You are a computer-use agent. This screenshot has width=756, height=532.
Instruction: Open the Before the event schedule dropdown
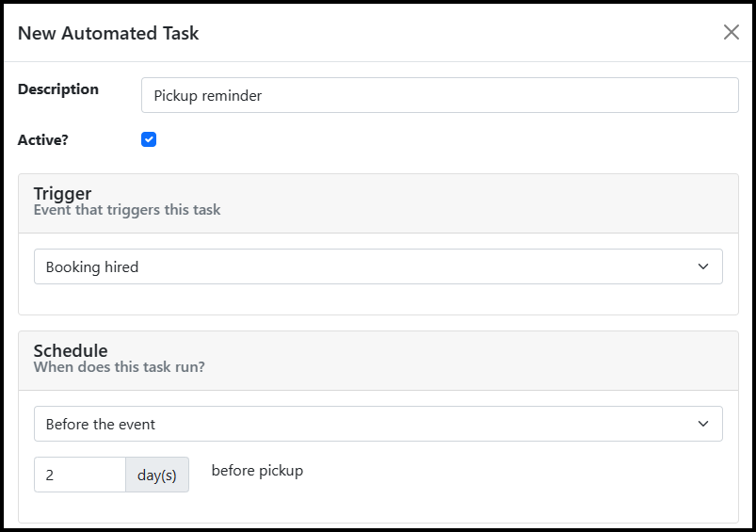pyautogui.click(x=378, y=424)
